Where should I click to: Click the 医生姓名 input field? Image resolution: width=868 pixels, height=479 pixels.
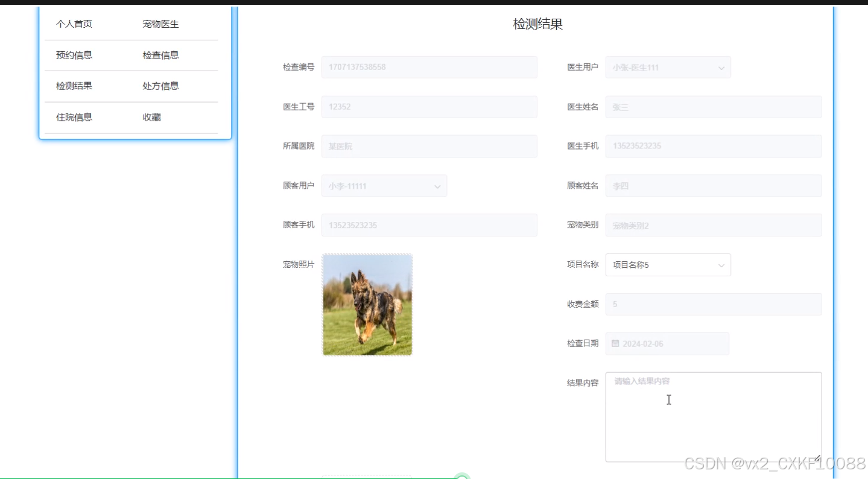click(714, 107)
